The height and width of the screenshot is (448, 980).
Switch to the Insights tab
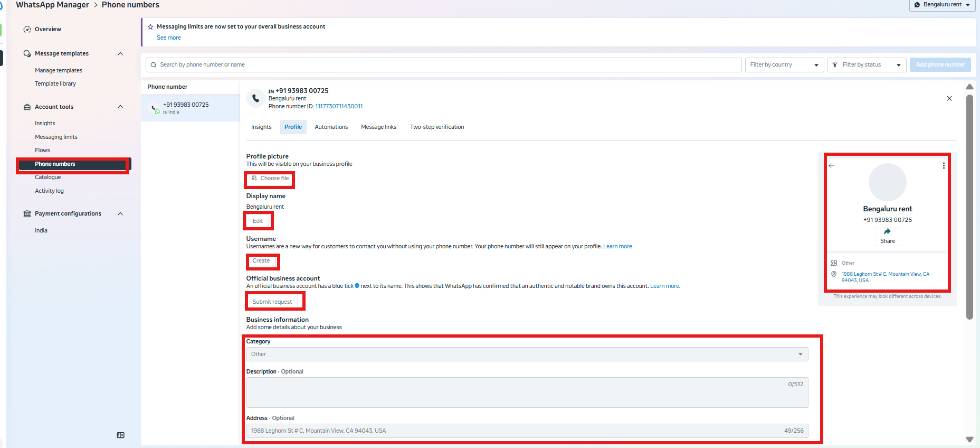click(x=261, y=127)
